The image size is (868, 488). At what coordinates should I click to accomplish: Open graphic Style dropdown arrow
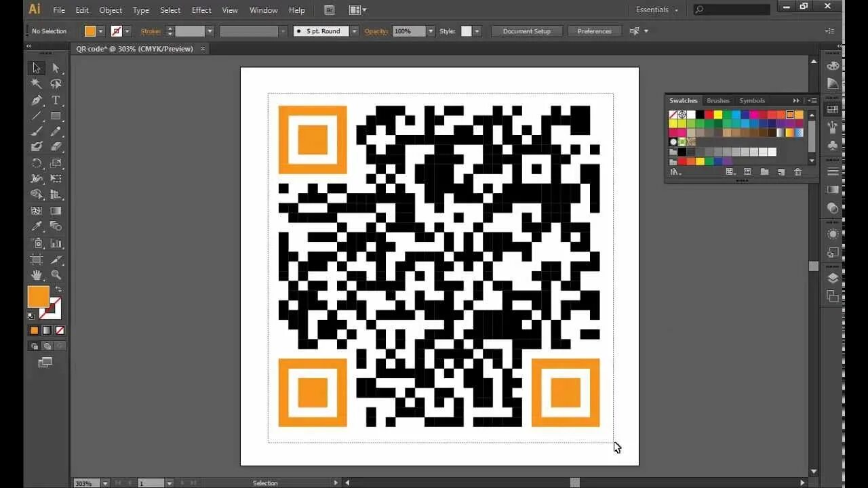point(477,31)
